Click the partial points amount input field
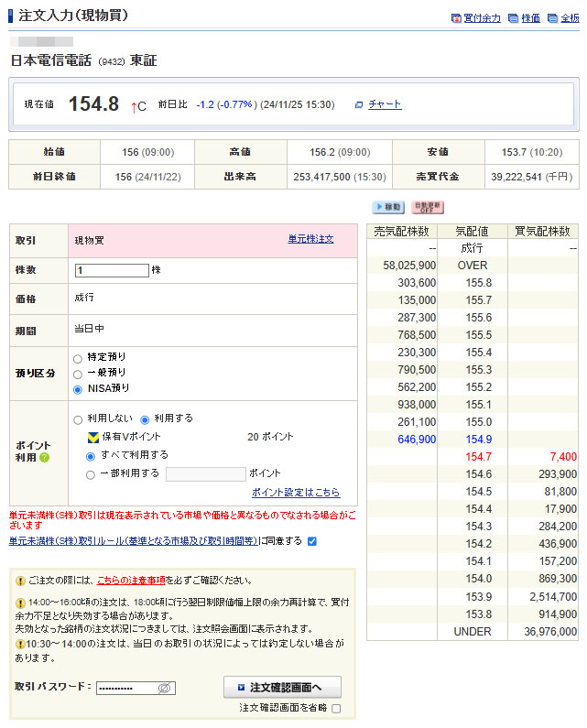The height and width of the screenshot is (728, 587). coord(205,474)
